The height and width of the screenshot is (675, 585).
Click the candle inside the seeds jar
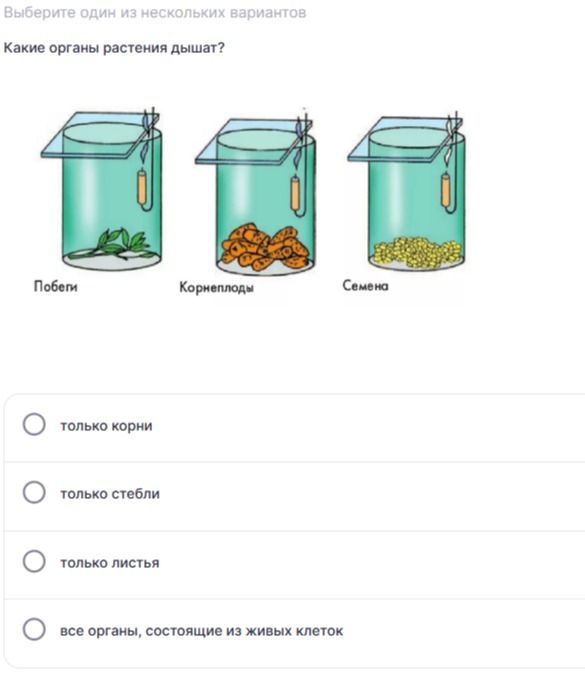pyautogui.click(x=446, y=189)
